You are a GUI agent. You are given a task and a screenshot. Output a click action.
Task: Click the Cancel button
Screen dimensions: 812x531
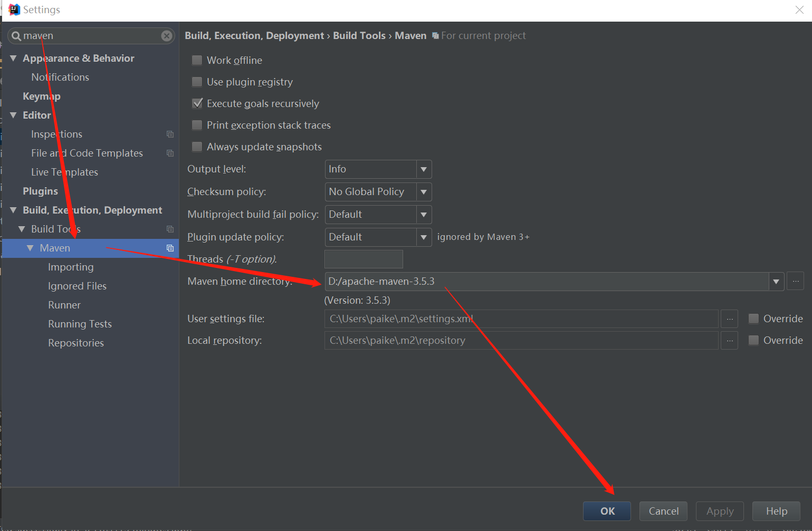(663, 511)
